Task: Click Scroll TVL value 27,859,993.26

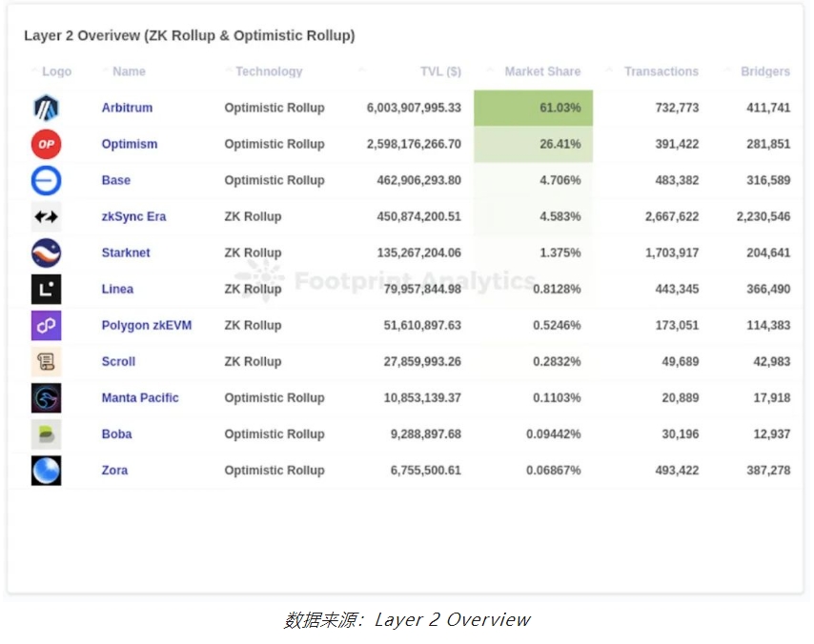Action: tap(422, 362)
